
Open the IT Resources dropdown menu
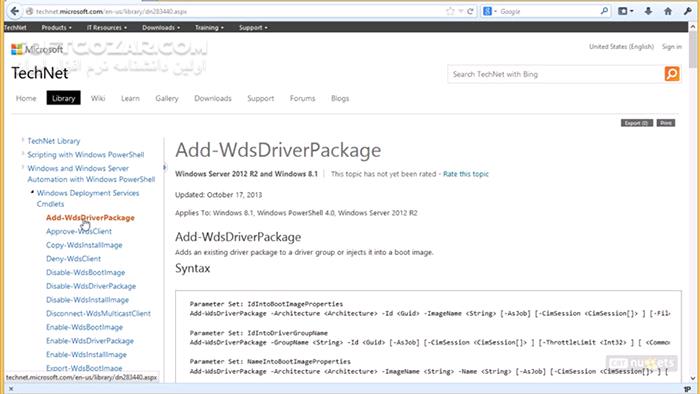click(x=107, y=28)
